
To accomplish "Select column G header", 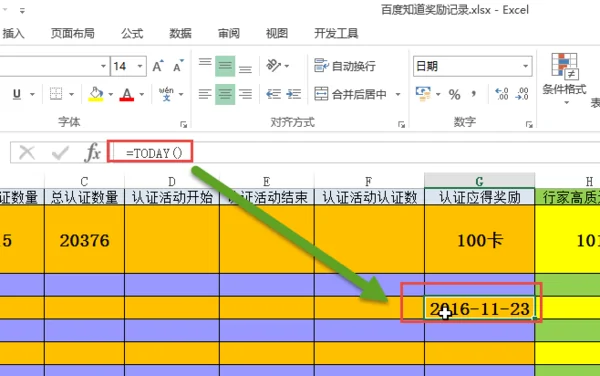I will (x=479, y=181).
